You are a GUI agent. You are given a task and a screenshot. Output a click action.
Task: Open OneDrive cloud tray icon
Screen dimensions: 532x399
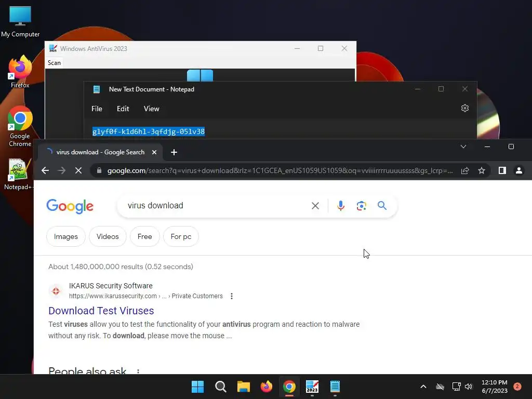440,387
